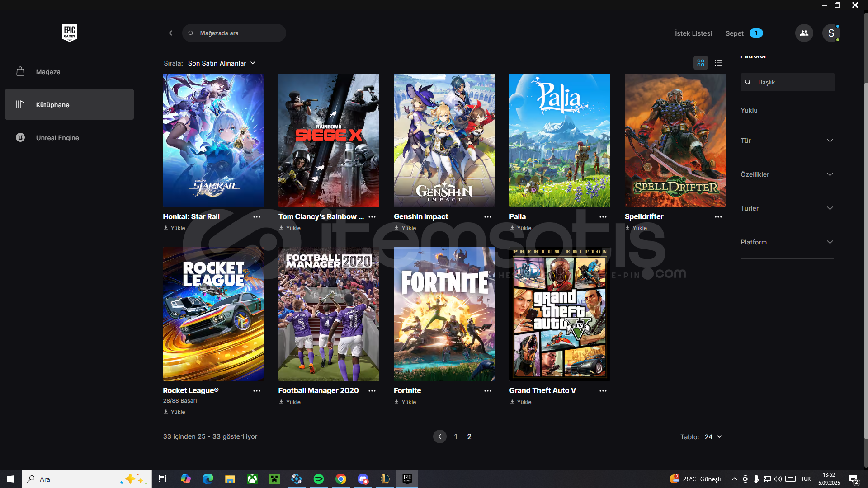Open Task View on the taskbar
The image size is (868, 488).
click(163, 479)
